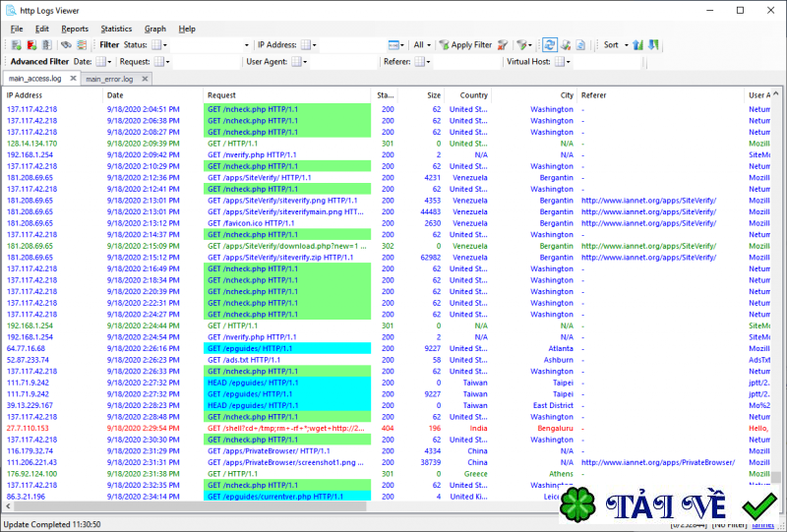Click the open log file toolbar icon
The height and width of the screenshot is (532, 787).
pyautogui.click(x=15, y=45)
